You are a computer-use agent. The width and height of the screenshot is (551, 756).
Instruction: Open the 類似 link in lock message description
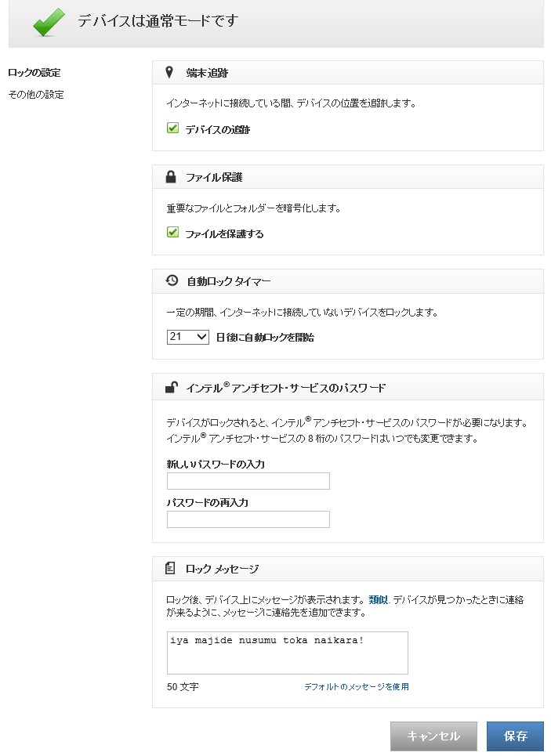[x=379, y=599]
